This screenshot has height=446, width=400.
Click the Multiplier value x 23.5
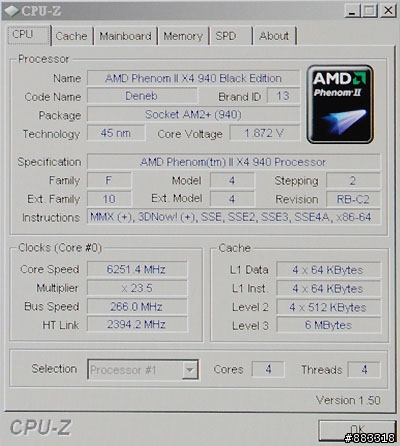[x=137, y=288]
